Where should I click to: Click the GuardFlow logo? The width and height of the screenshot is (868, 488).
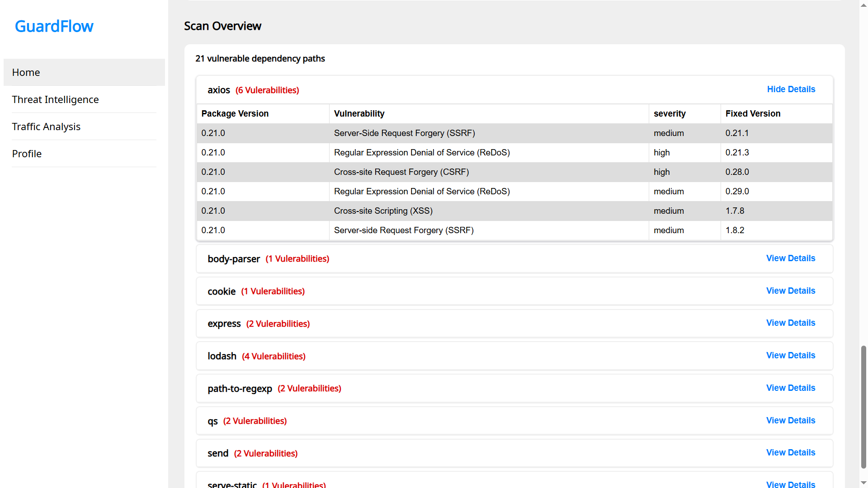point(54,26)
